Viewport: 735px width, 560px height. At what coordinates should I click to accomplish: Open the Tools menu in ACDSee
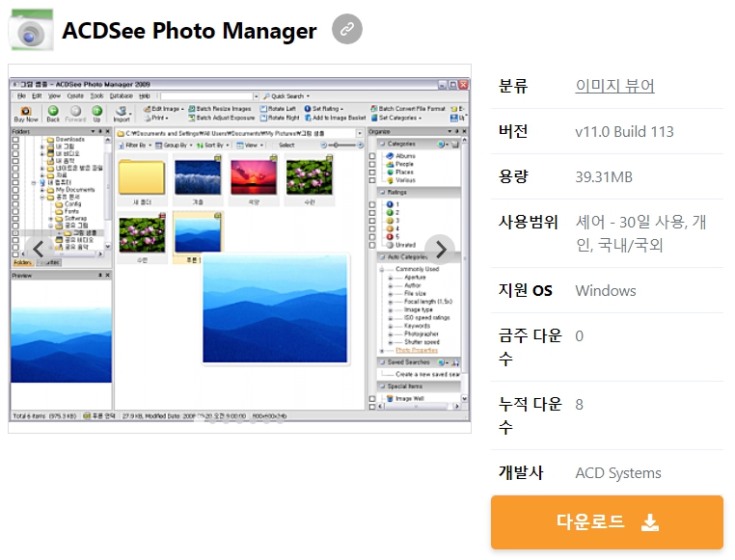(x=96, y=96)
